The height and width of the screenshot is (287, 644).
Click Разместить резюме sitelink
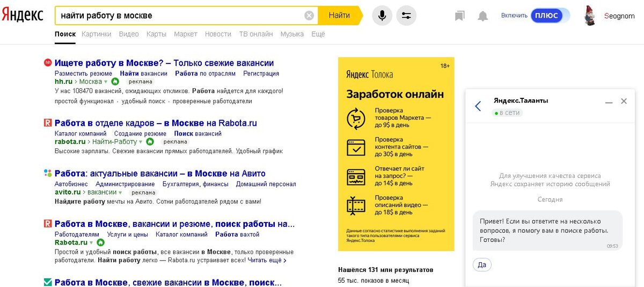(83, 74)
